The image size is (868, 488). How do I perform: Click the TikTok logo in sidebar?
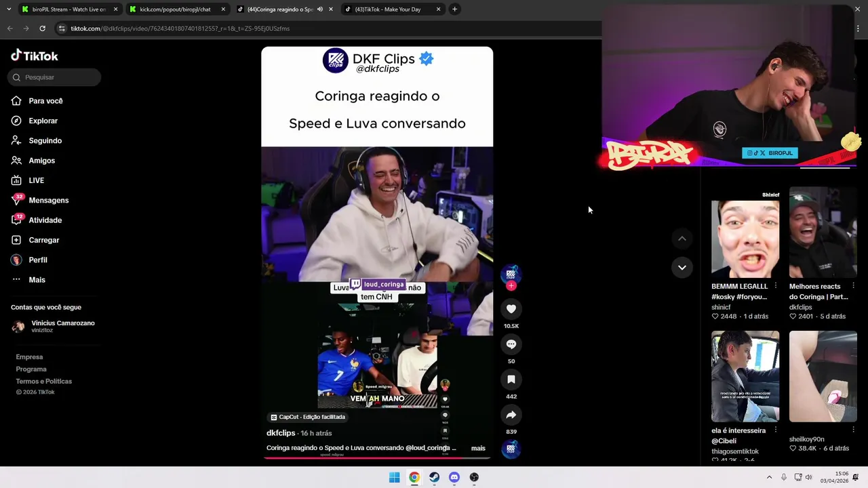point(35,56)
